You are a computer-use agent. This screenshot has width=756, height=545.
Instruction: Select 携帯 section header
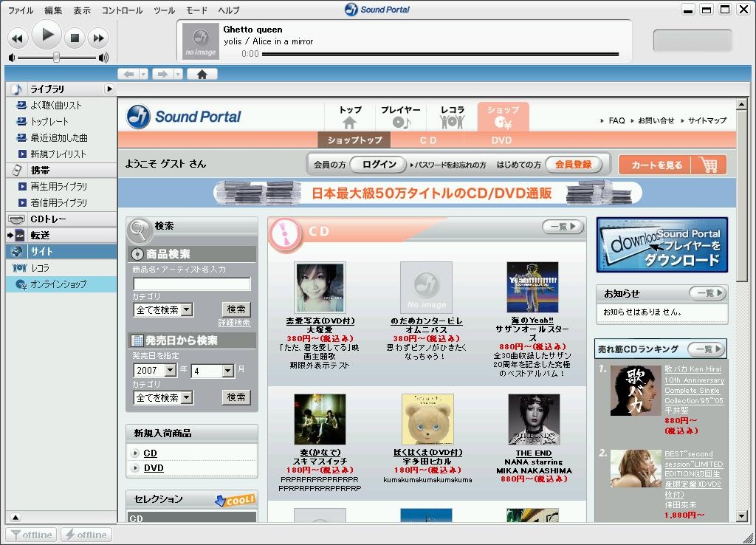tap(61, 171)
